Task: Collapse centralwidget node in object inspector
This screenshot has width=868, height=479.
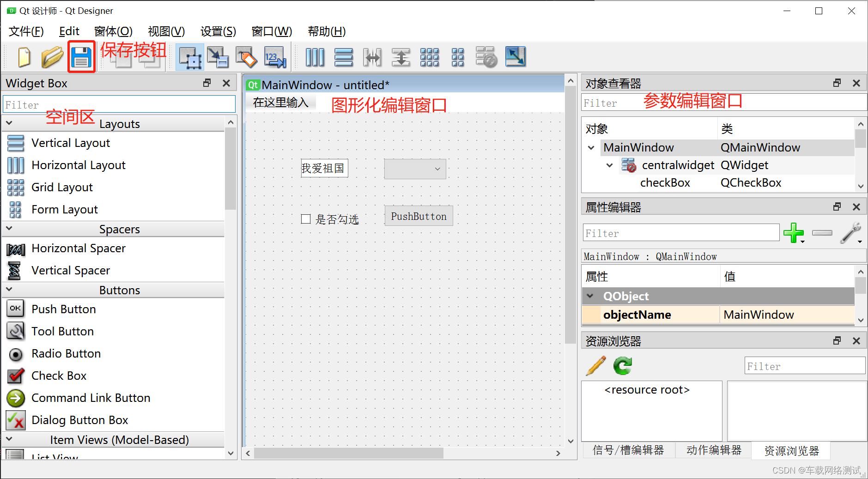Action: point(610,165)
